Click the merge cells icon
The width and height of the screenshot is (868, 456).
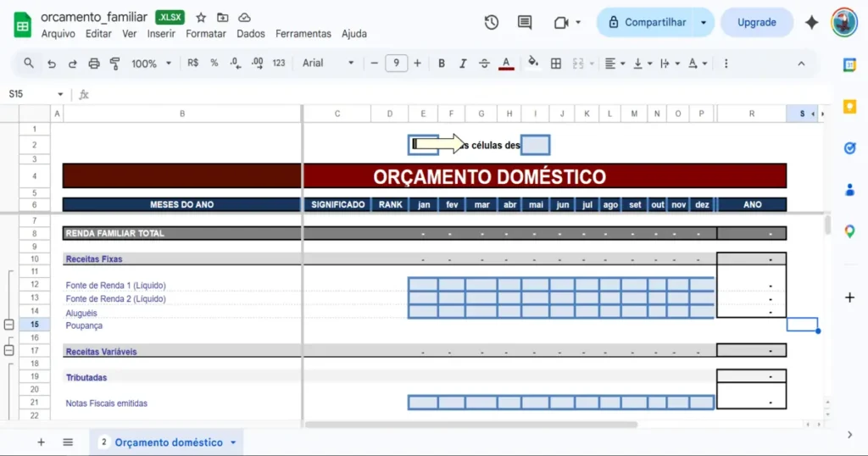(578, 64)
